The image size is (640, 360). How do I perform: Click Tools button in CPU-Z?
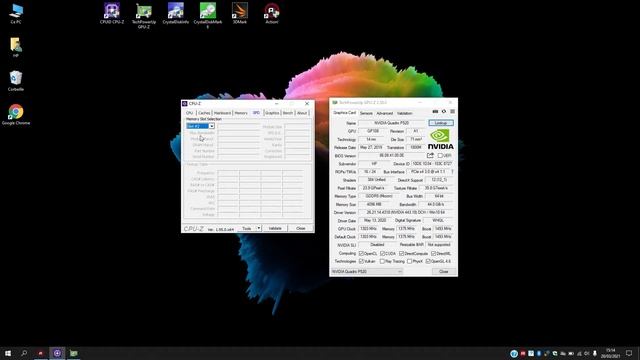tap(247, 228)
